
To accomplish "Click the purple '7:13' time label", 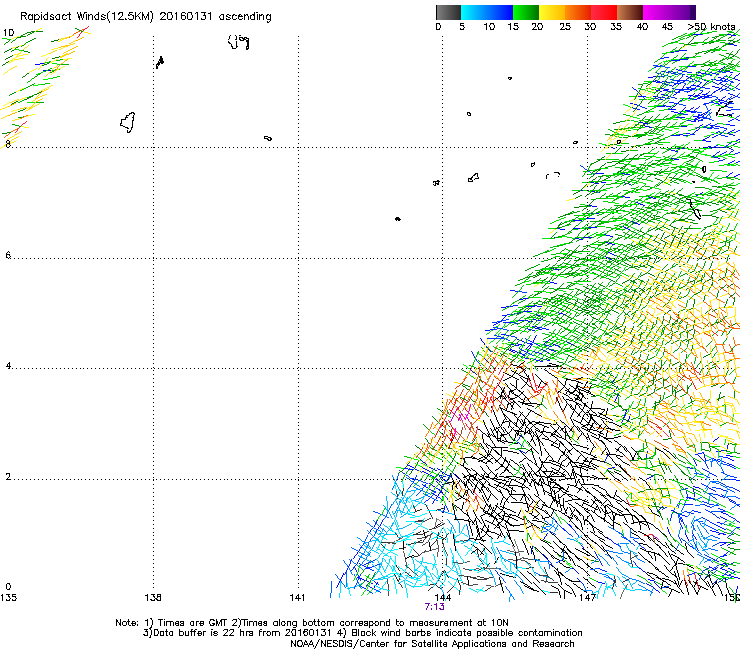I will coord(434,607).
